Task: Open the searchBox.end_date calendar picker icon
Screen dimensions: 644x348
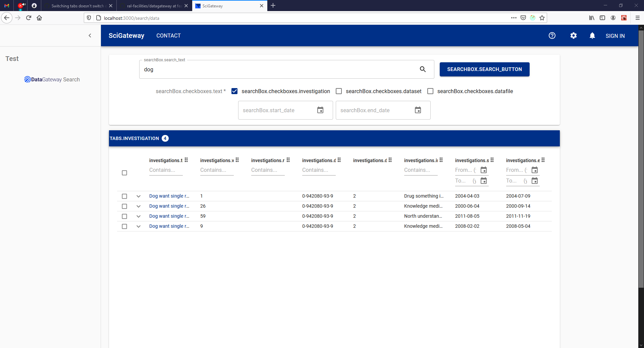Action: [x=418, y=110]
